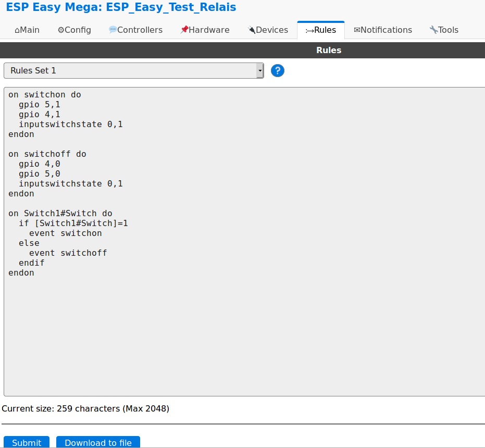Click the 'else' line in the rules

(x=29, y=243)
